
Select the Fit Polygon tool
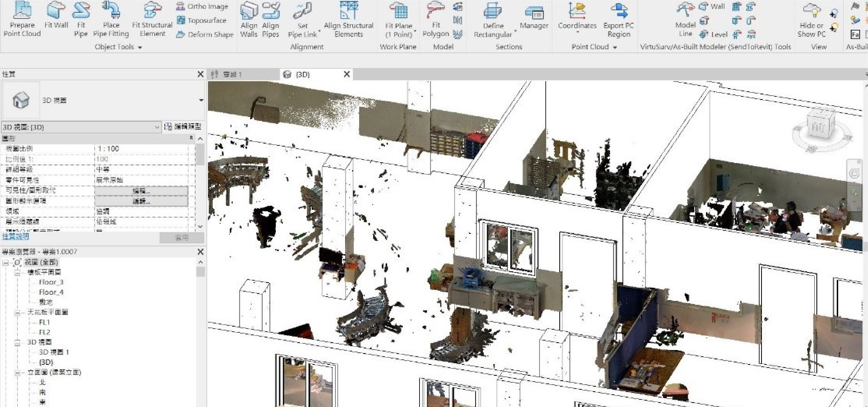click(436, 20)
